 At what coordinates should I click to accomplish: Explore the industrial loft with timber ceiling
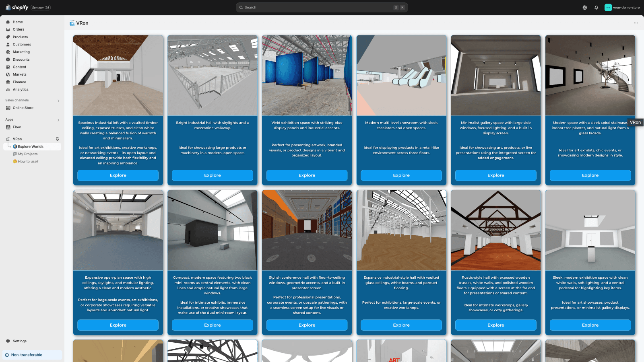(118, 175)
